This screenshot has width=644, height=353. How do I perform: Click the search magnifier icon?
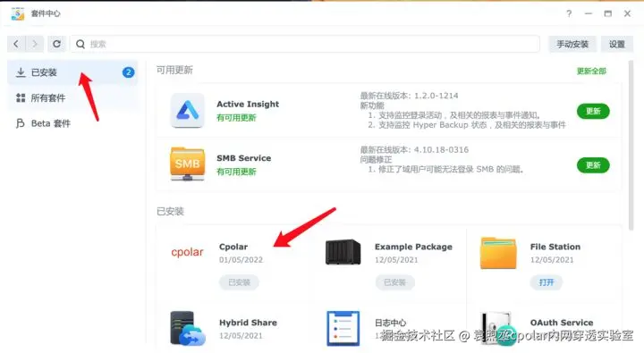pyautogui.click(x=80, y=44)
